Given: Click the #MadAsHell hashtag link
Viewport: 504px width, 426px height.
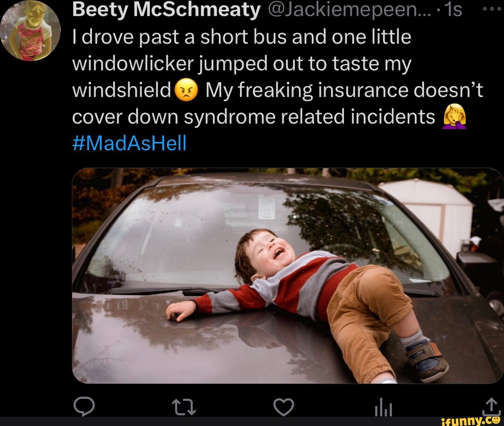Looking at the screenshot, I should pos(129,143).
